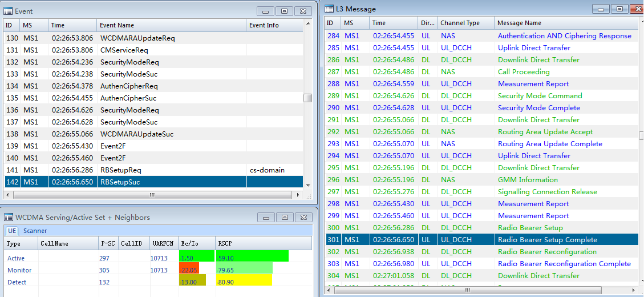The width and height of the screenshot is (644, 297).
Task: Select Routing Area Update Accept message
Action: [x=482, y=131]
